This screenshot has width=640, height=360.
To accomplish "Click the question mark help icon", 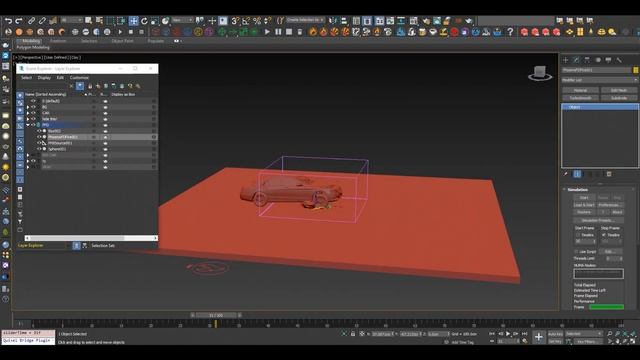I will pyautogui.click(x=510, y=31).
